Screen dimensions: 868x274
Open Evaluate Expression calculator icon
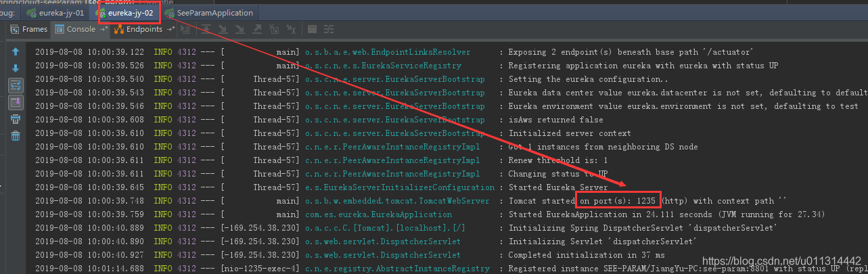(312, 29)
